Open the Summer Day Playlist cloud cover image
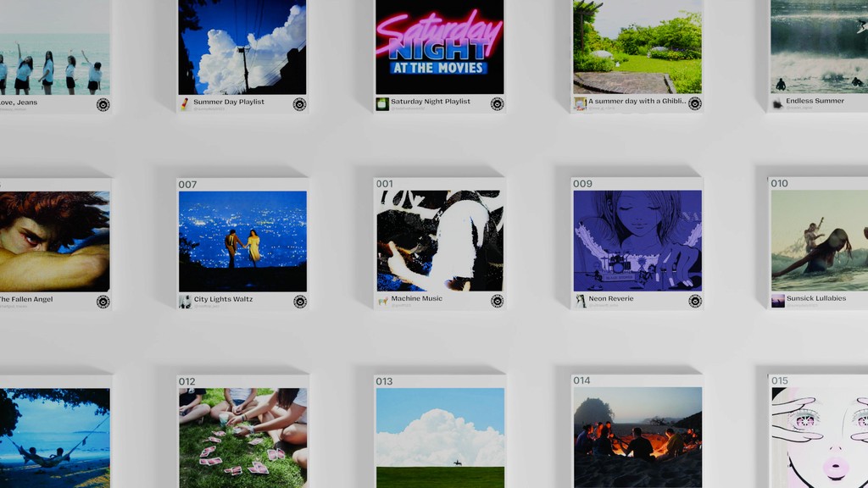The height and width of the screenshot is (488, 868). click(x=242, y=47)
